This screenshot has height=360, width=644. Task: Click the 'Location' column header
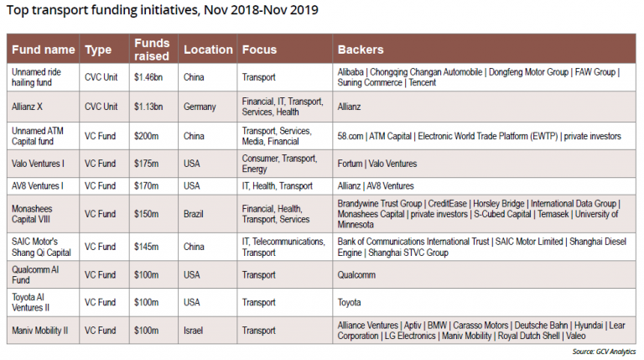tap(206, 50)
